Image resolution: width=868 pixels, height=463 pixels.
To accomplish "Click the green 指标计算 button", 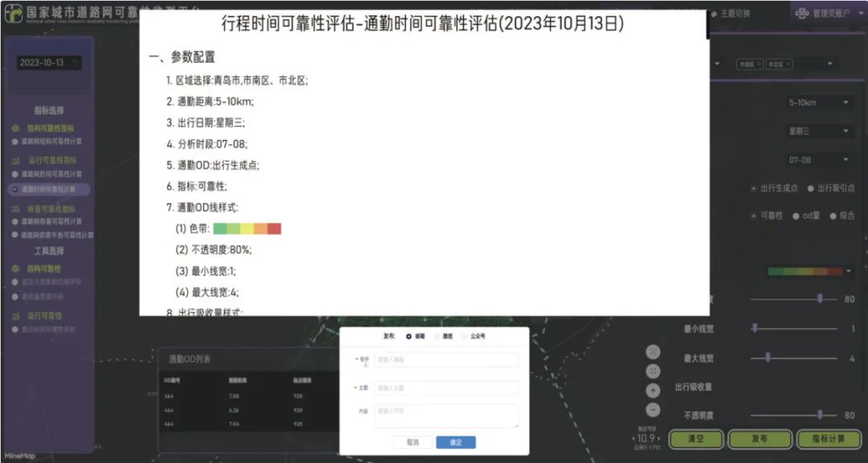I will 829,439.
